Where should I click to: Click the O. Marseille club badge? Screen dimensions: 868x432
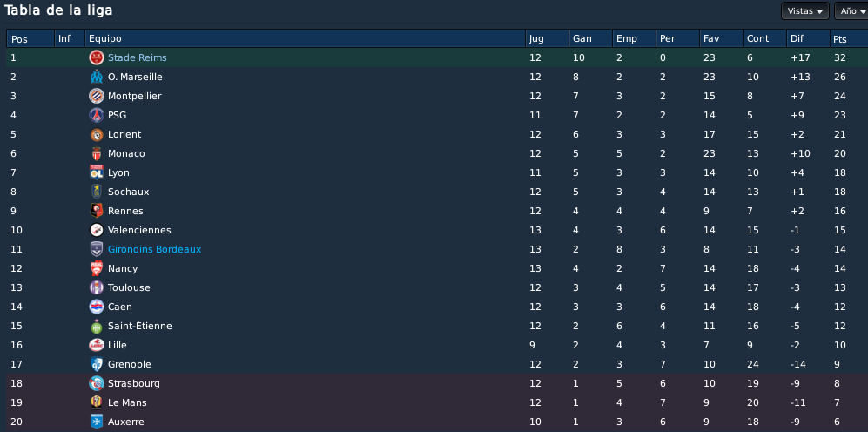click(x=97, y=77)
